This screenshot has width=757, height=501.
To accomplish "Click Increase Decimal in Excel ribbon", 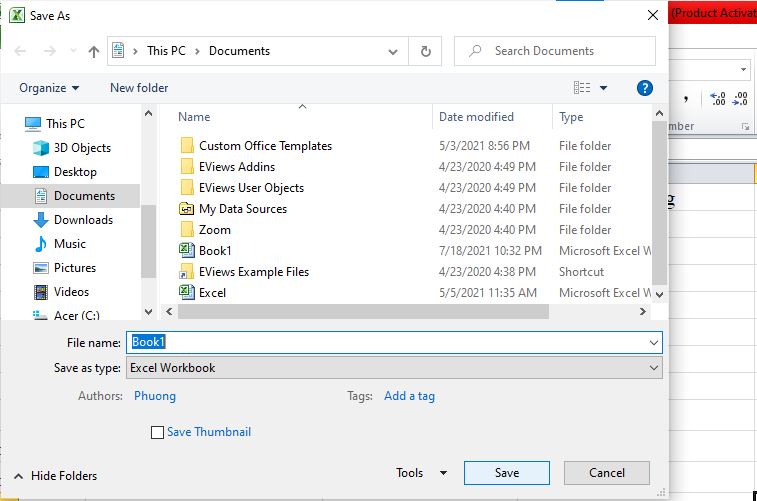I will pyautogui.click(x=718, y=98).
